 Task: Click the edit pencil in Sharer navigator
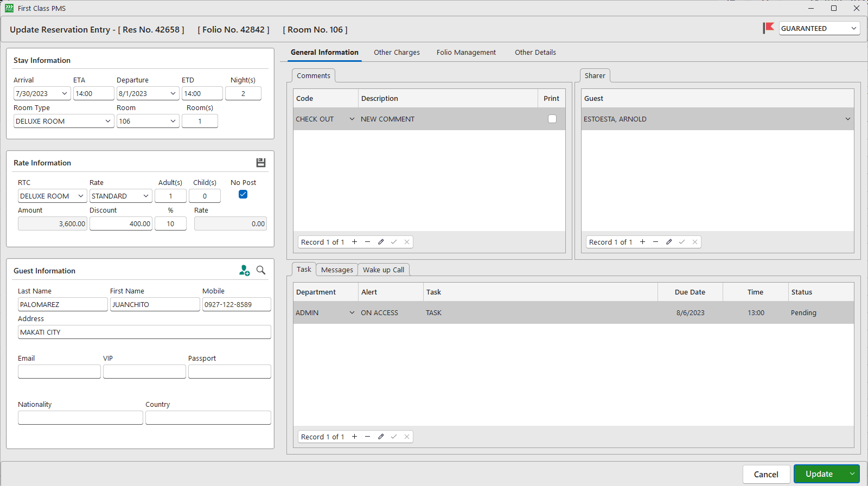tap(669, 242)
